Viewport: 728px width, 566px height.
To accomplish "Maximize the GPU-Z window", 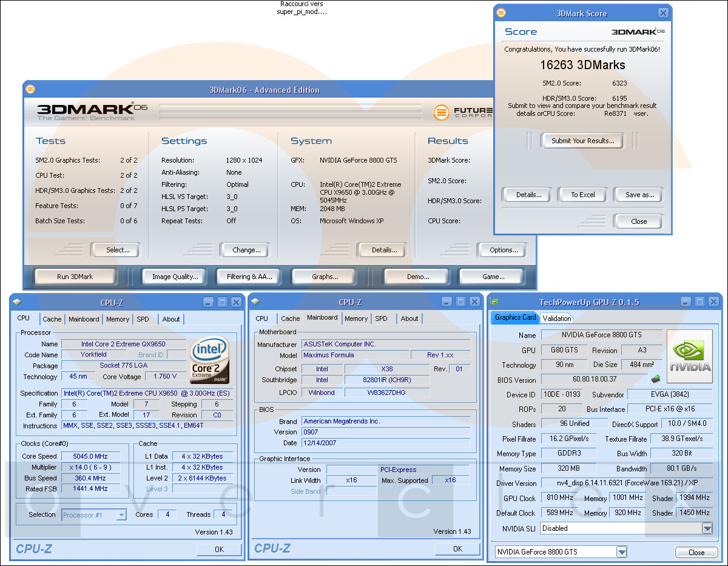I will 699,302.
